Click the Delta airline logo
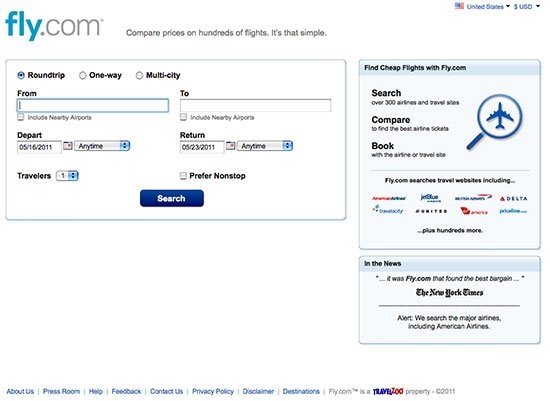 (513, 199)
